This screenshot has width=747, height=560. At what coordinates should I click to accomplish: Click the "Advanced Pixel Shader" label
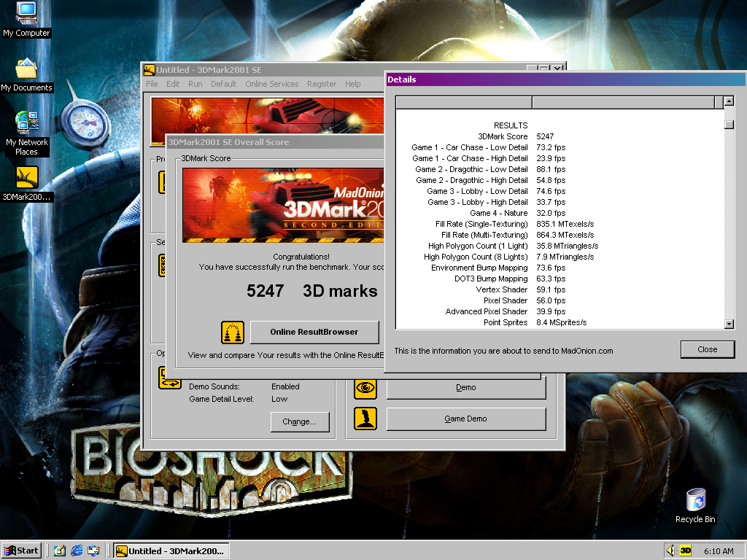[x=487, y=312]
